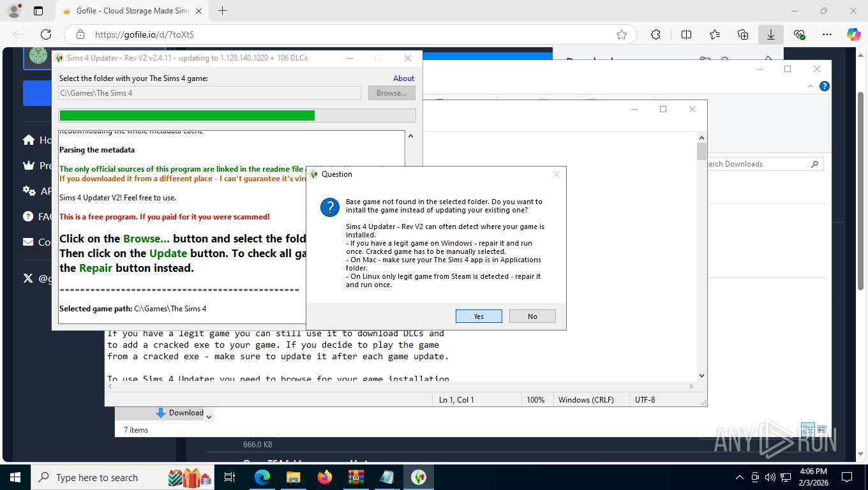Click '7 items' in Explorer status bar

(136, 430)
